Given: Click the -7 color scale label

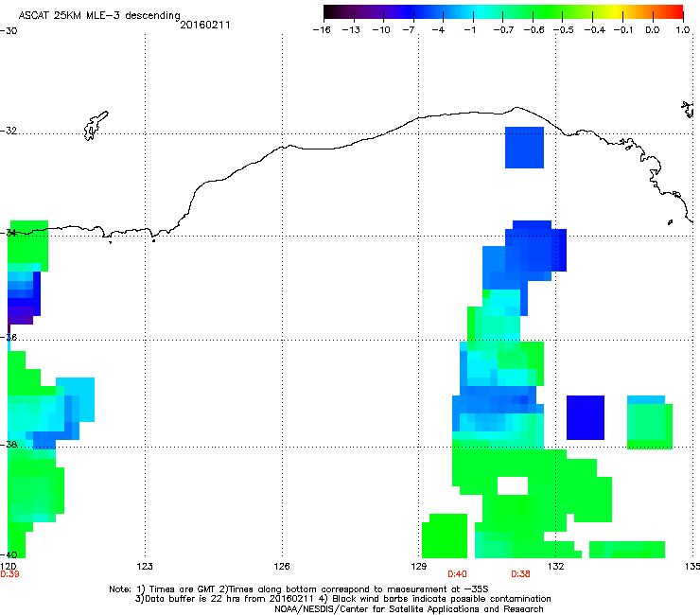Looking at the screenshot, I should pos(409,30).
